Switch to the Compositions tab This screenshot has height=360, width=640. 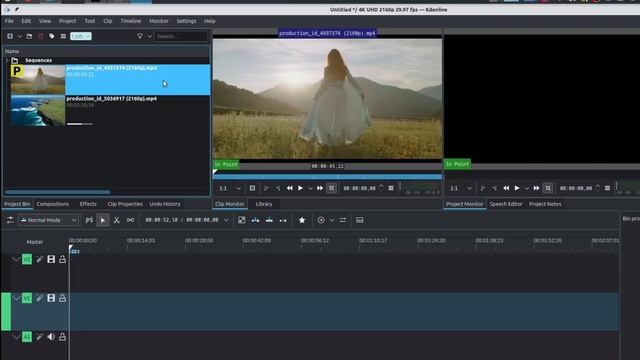point(53,204)
